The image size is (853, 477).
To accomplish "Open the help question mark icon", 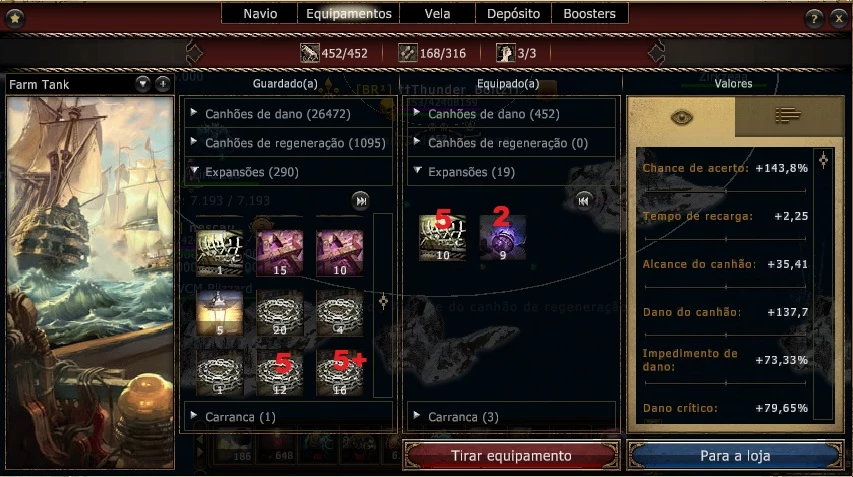I will pyautogui.click(x=814, y=19).
